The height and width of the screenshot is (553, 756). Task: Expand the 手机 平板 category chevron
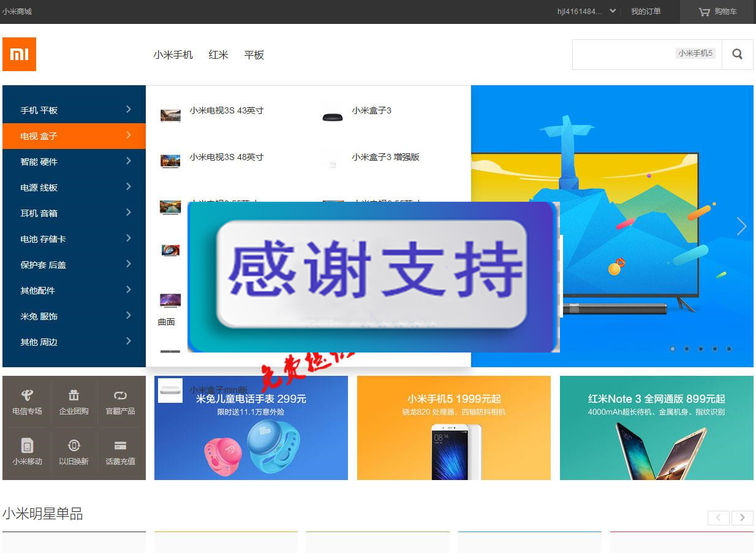(129, 109)
